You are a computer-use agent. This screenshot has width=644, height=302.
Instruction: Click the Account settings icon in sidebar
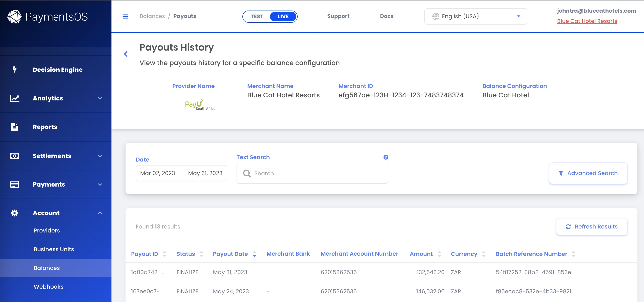[15, 213]
